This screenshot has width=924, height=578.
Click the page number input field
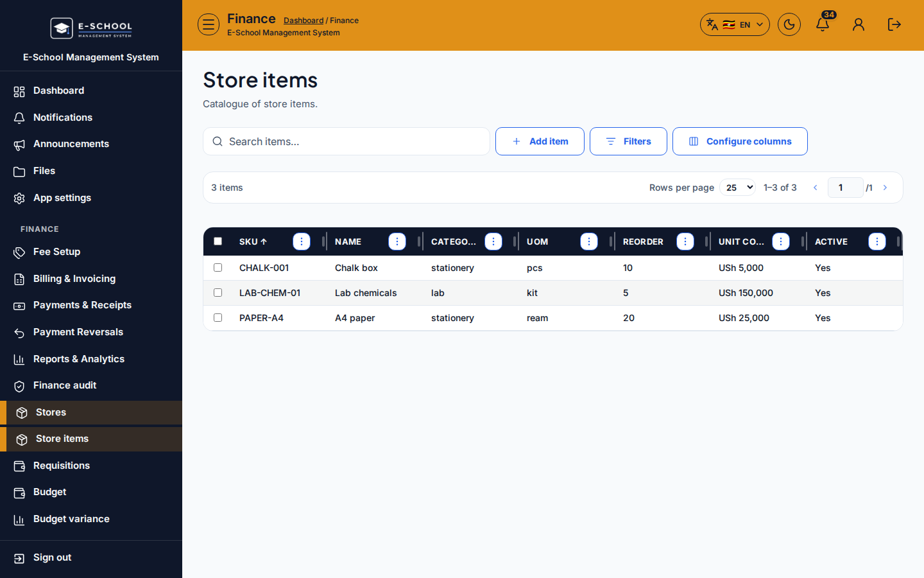click(x=845, y=188)
